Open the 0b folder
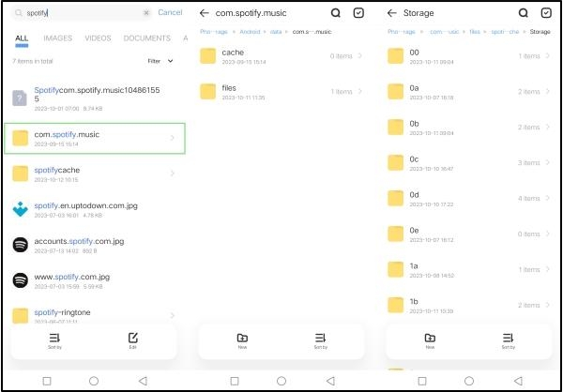 coord(469,128)
